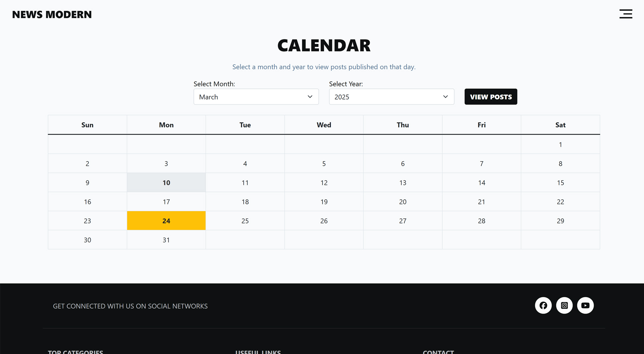Select day 28 under Friday
This screenshot has width=644, height=354.
pyautogui.click(x=481, y=221)
